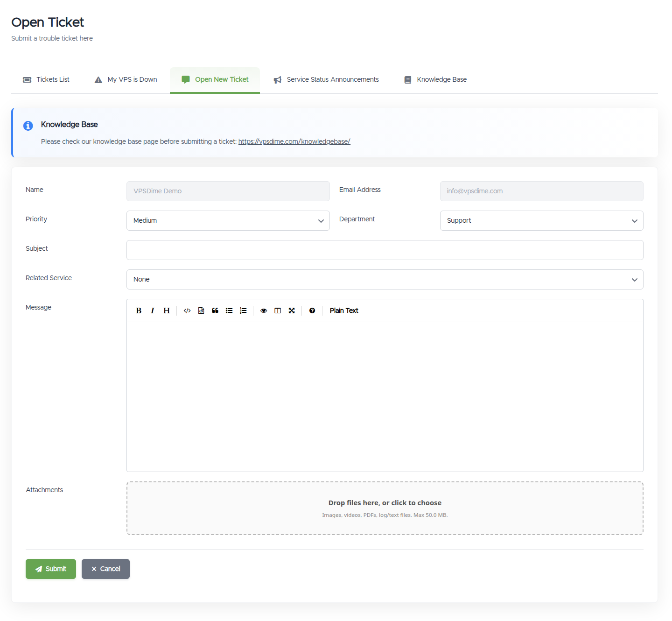672x621 pixels.
Task: Click the Tickets List ticket icon
Action: click(27, 80)
